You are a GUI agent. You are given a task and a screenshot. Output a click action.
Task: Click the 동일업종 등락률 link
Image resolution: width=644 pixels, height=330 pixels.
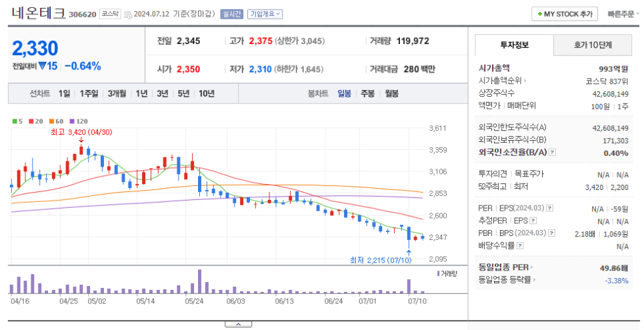tap(507, 280)
